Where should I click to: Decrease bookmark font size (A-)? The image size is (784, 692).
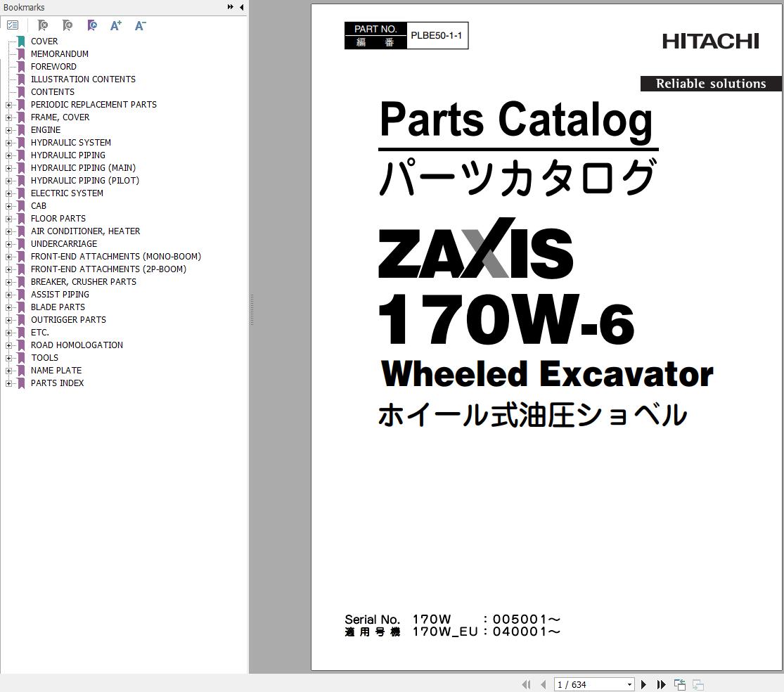click(141, 25)
